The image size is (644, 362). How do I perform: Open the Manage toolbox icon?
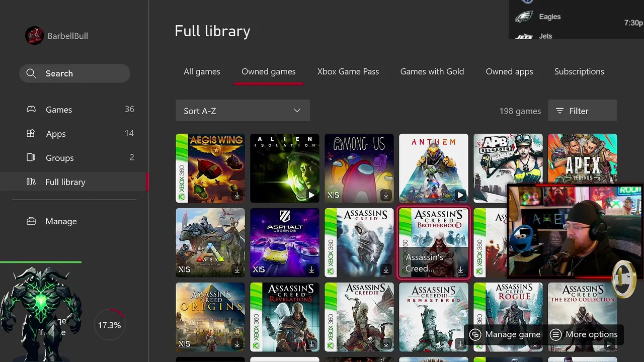coord(31,221)
